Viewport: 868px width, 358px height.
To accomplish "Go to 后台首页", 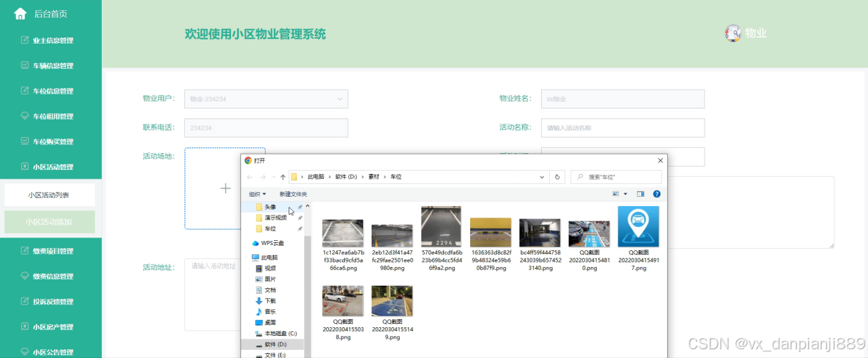I will coord(50,13).
